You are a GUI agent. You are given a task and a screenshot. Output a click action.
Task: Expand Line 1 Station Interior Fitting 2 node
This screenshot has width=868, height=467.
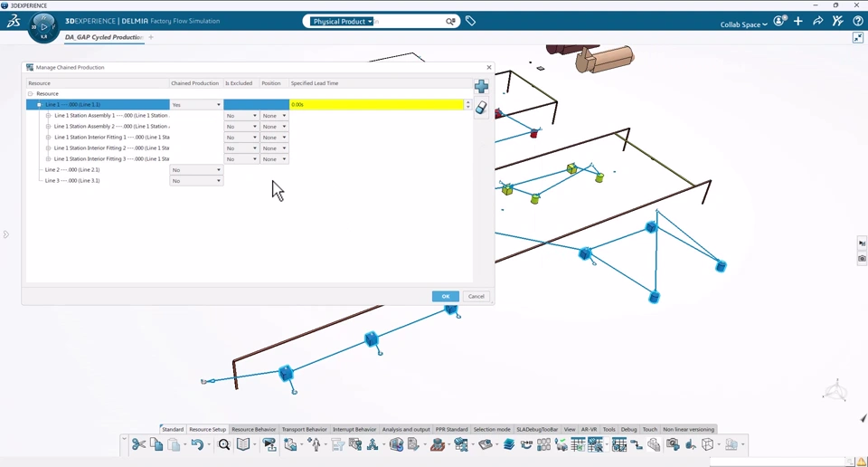tap(48, 148)
